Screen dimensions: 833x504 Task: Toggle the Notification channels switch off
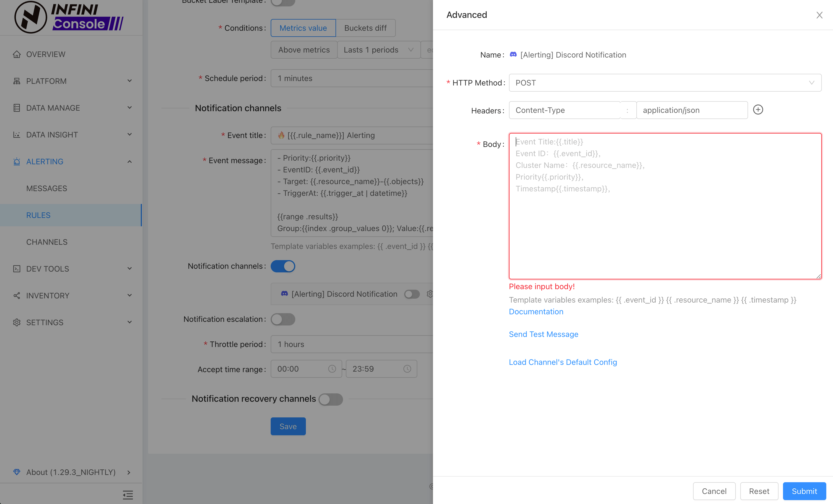click(x=283, y=266)
